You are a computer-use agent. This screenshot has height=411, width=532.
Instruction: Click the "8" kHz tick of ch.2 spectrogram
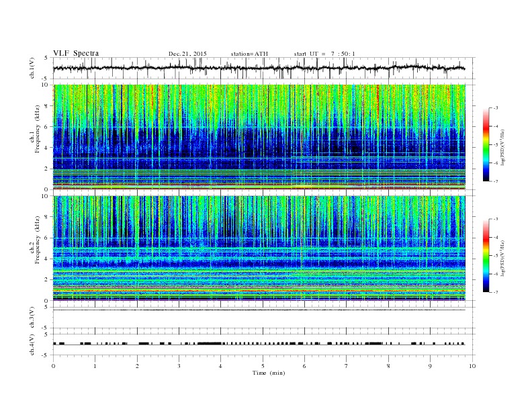tap(47, 217)
